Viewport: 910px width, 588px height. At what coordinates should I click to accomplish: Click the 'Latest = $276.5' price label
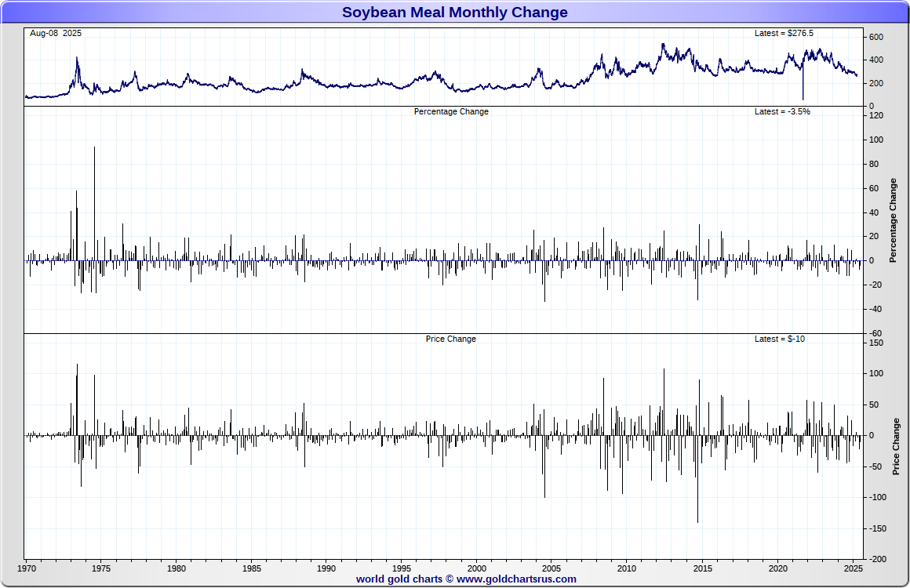tap(784, 33)
